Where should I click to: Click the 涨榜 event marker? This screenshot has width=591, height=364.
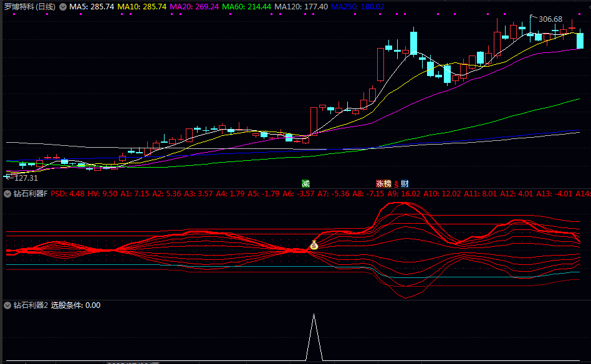point(383,184)
